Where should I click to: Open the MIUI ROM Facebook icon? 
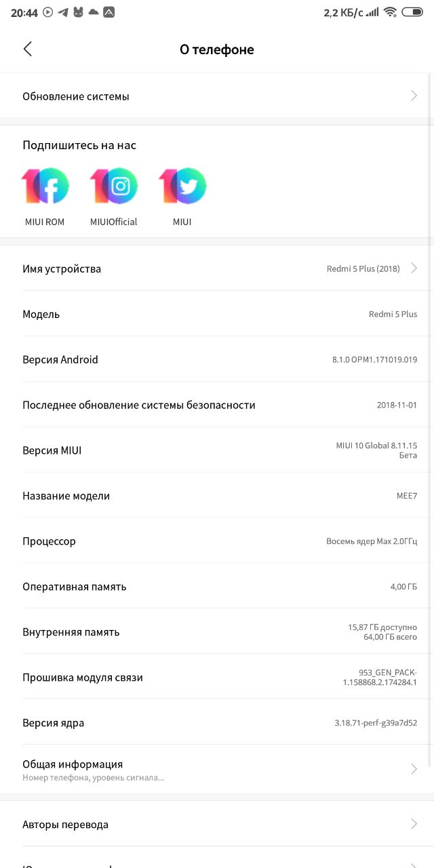pyautogui.click(x=45, y=186)
